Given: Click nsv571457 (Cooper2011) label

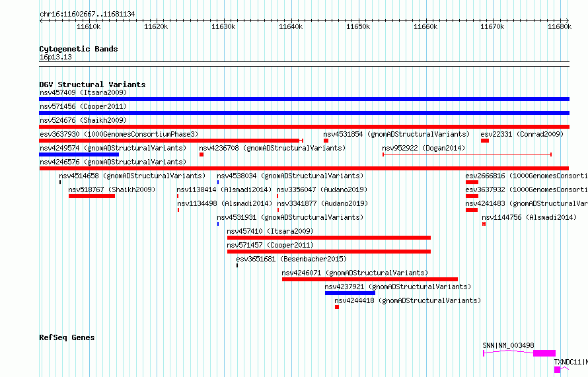Looking at the screenshot, I should [x=270, y=245].
